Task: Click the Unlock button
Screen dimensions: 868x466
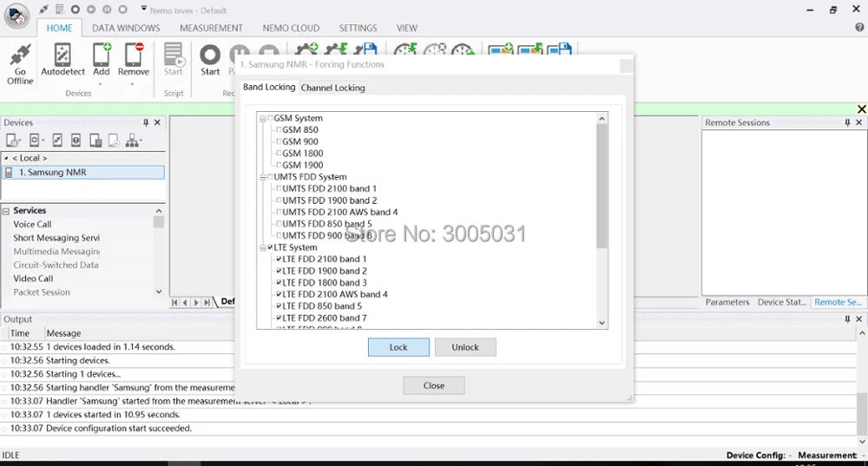Action: coord(465,347)
